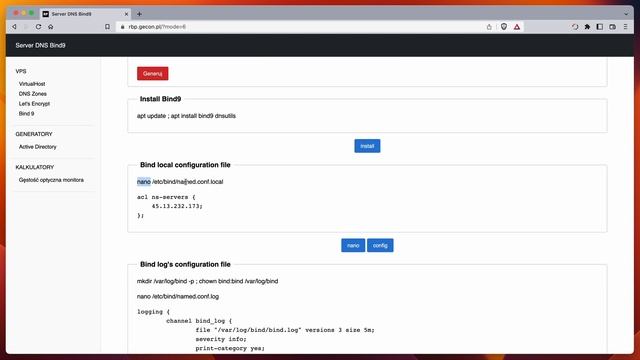Go back with the browser back arrow
This screenshot has width=640, height=360.
pyautogui.click(x=14, y=27)
